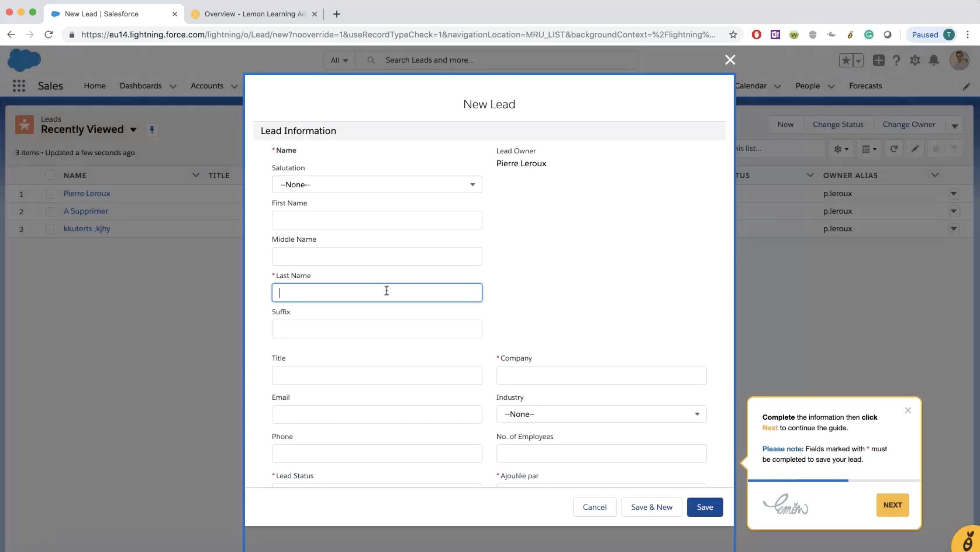Image resolution: width=980 pixels, height=552 pixels.
Task: Toggle the Lemon Learning guide close button
Action: coord(907,409)
